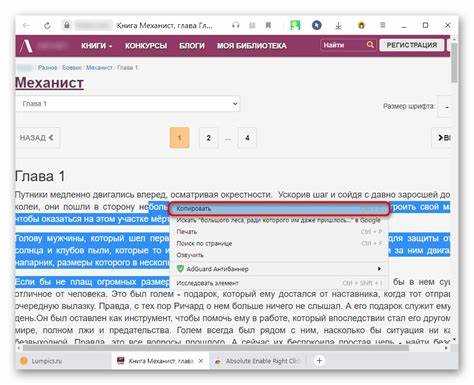474x385 pixels.
Task: Switch to the Lumpics.ru tab
Action: coord(63,361)
